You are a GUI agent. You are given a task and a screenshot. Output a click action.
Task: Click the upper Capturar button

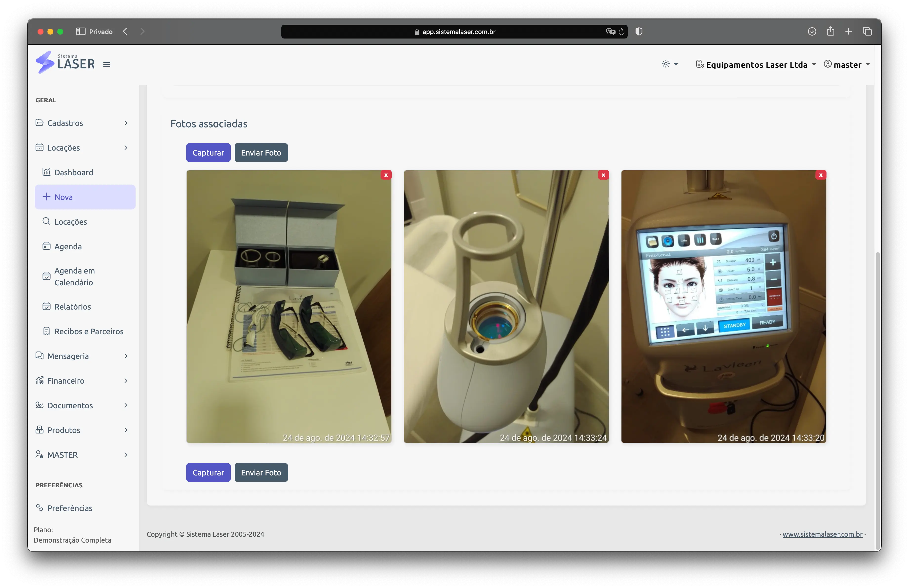tap(208, 153)
